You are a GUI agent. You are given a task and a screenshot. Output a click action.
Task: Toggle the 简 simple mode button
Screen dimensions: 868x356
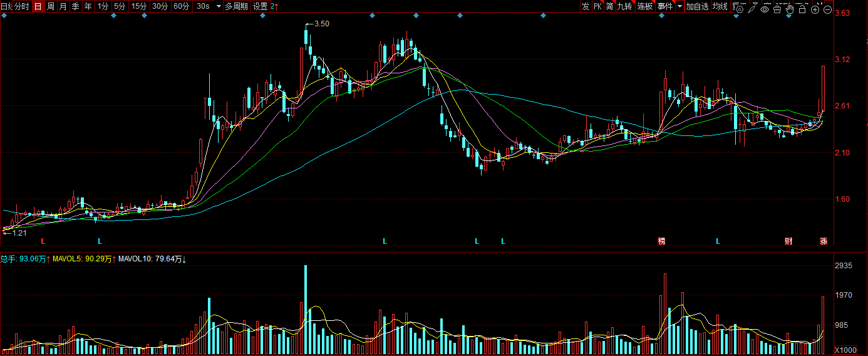[x=610, y=6]
